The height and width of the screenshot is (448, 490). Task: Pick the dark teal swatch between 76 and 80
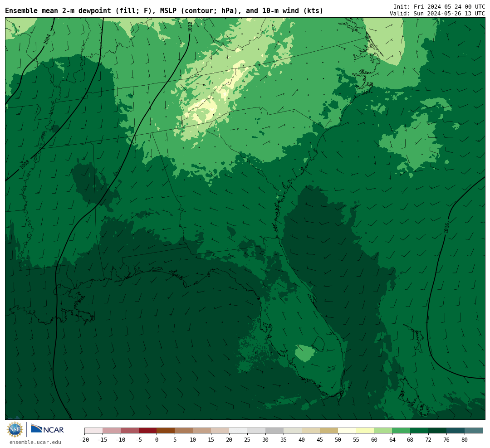tap(456, 431)
